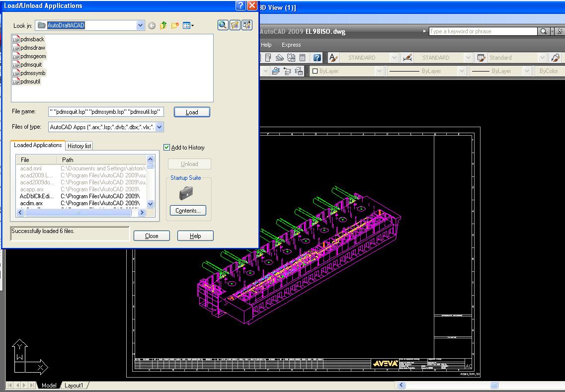Click the dialog Help button
Image resolution: width=565 pixels, height=392 pixels.
tap(195, 235)
